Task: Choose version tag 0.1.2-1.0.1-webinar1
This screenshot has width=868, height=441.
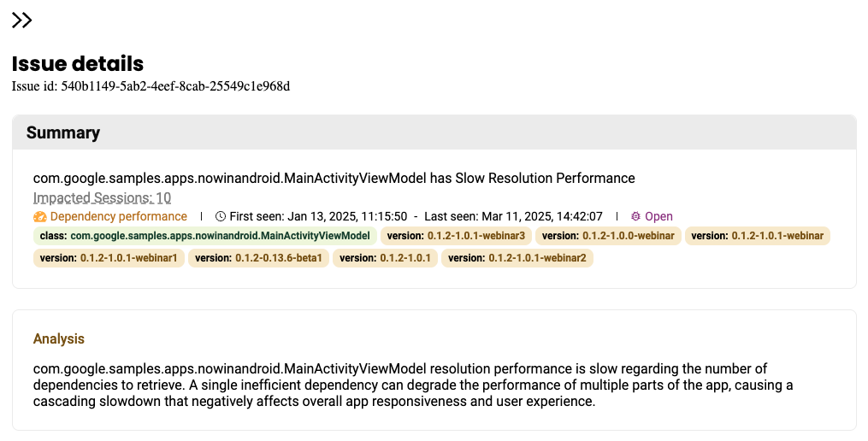Action: click(109, 257)
